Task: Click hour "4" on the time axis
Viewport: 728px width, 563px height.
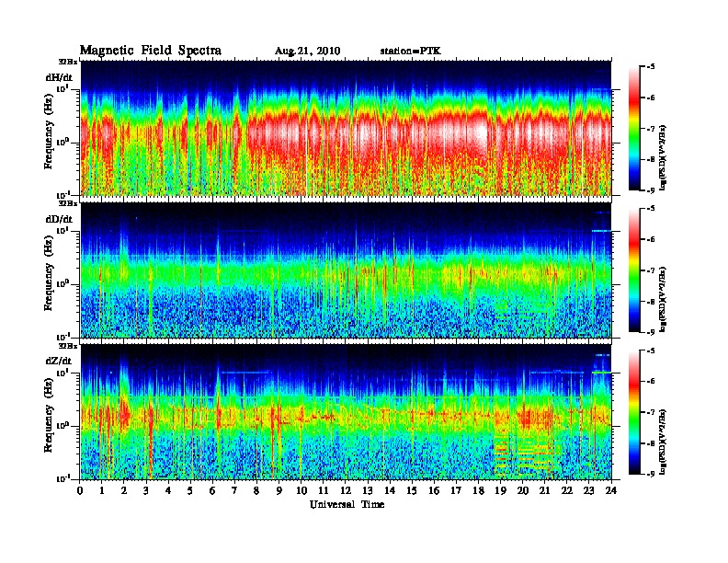Action: point(168,490)
